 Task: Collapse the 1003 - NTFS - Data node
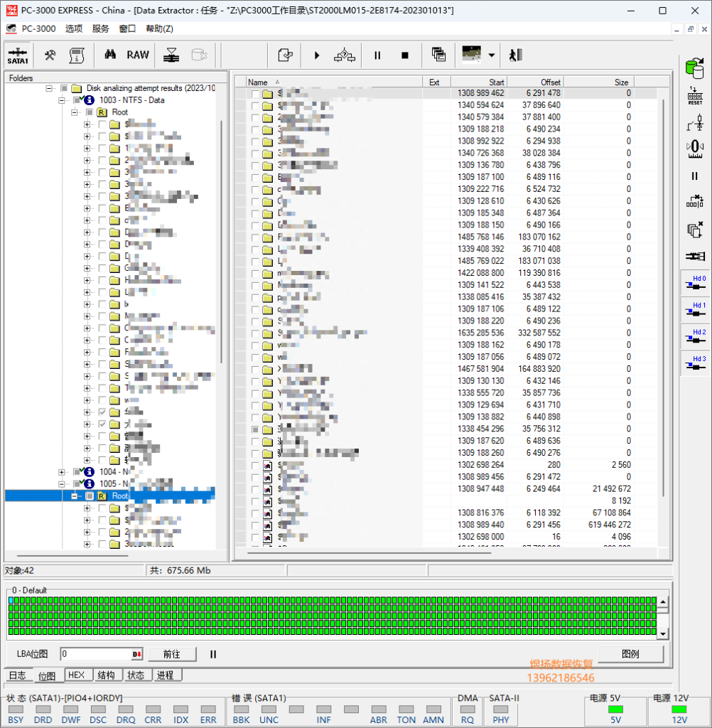coord(61,100)
